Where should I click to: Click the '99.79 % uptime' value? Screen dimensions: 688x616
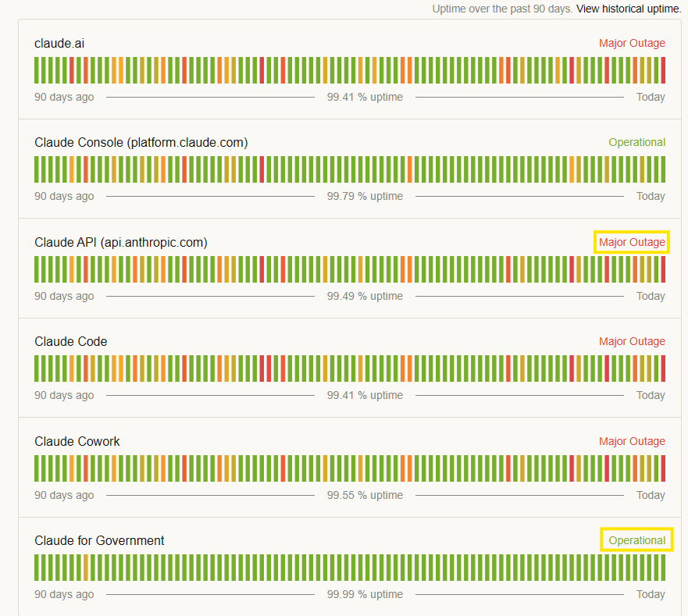365,196
